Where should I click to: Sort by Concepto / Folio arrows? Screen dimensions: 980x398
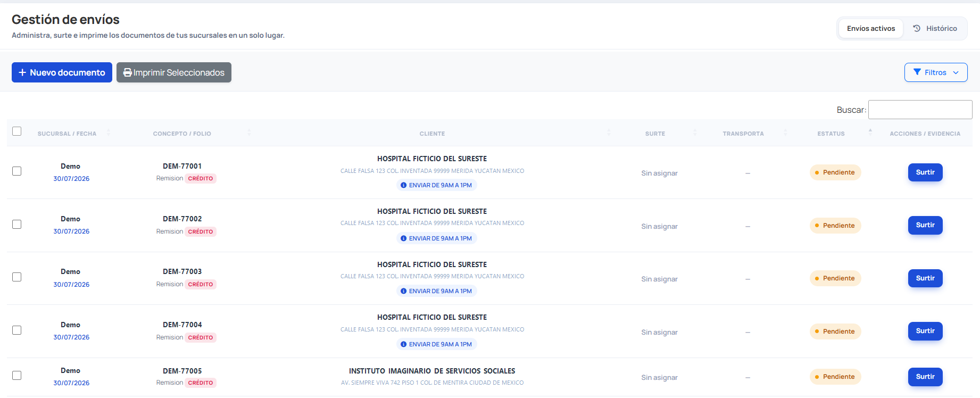click(x=249, y=132)
